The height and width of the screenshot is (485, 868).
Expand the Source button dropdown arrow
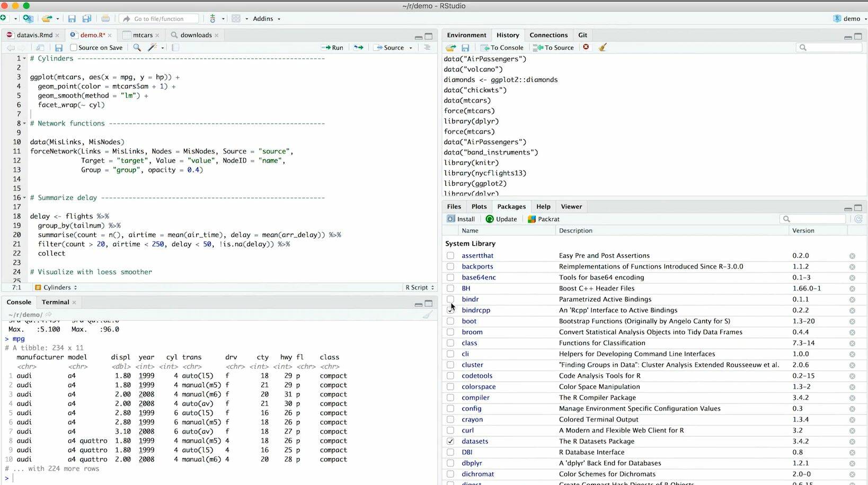(411, 48)
